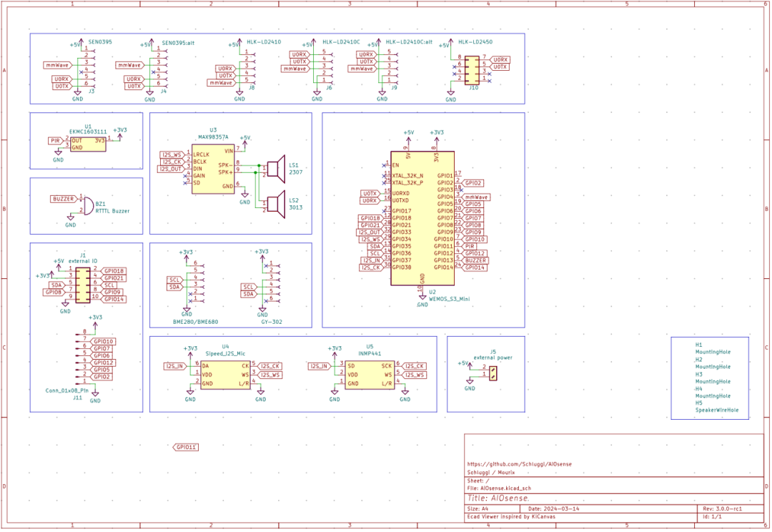The height and width of the screenshot is (532, 772).
Task: Select the J11 Conn_01x08_Pin connector
Action: [x=81, y=358]
